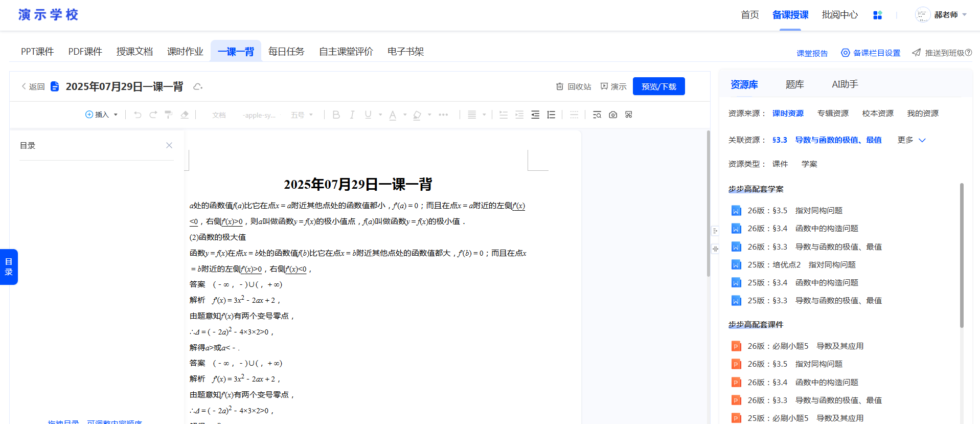Switch to 课时作业 tab

point(185,52)
